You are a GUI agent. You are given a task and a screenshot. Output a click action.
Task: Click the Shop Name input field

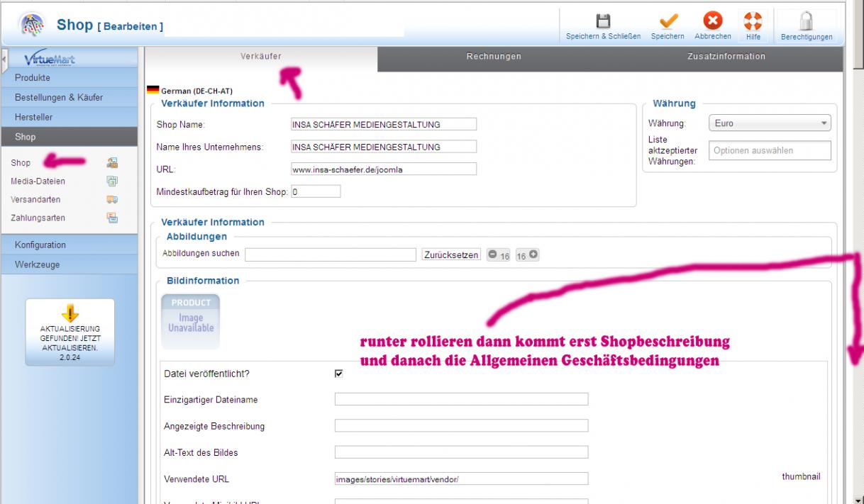[384, 125]
